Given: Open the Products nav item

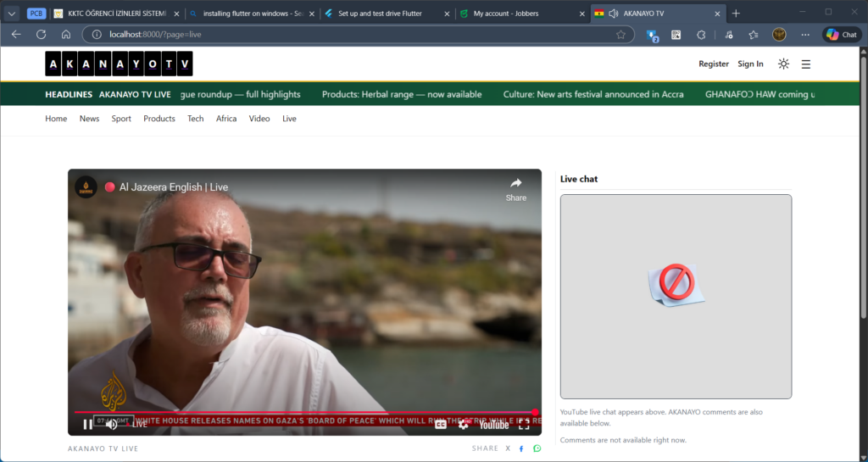Looking at the screenshot, I should coord(159,119).
